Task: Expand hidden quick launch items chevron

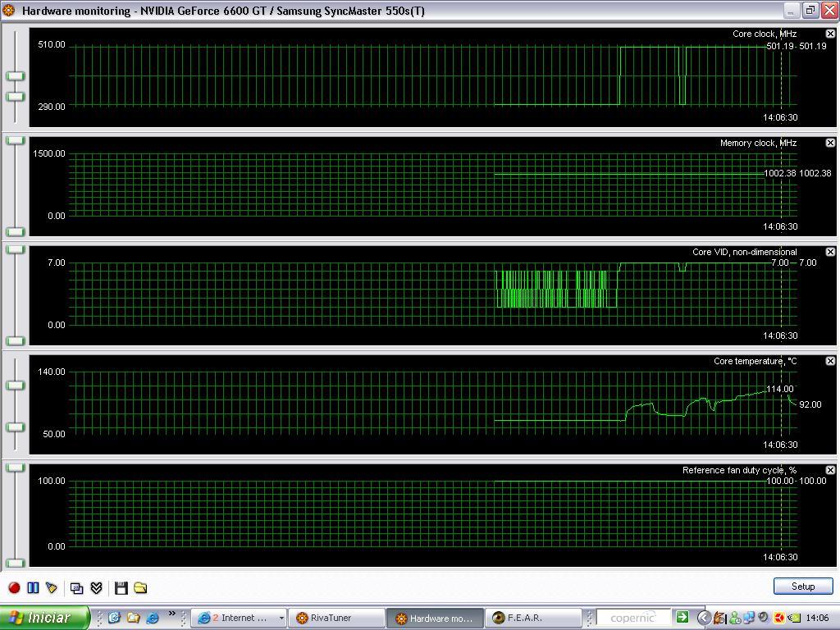Action: tap(172, 613)
